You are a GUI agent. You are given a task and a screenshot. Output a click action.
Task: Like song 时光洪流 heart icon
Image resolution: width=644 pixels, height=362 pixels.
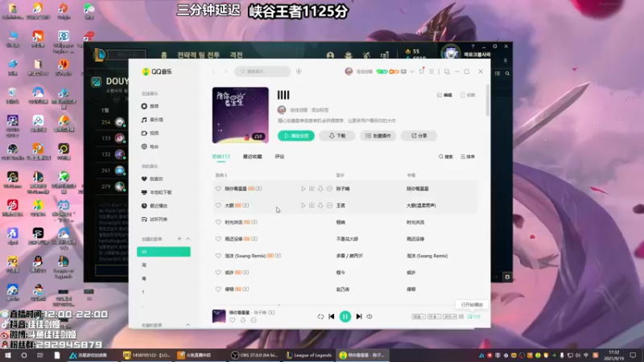[x=218, y=223]
